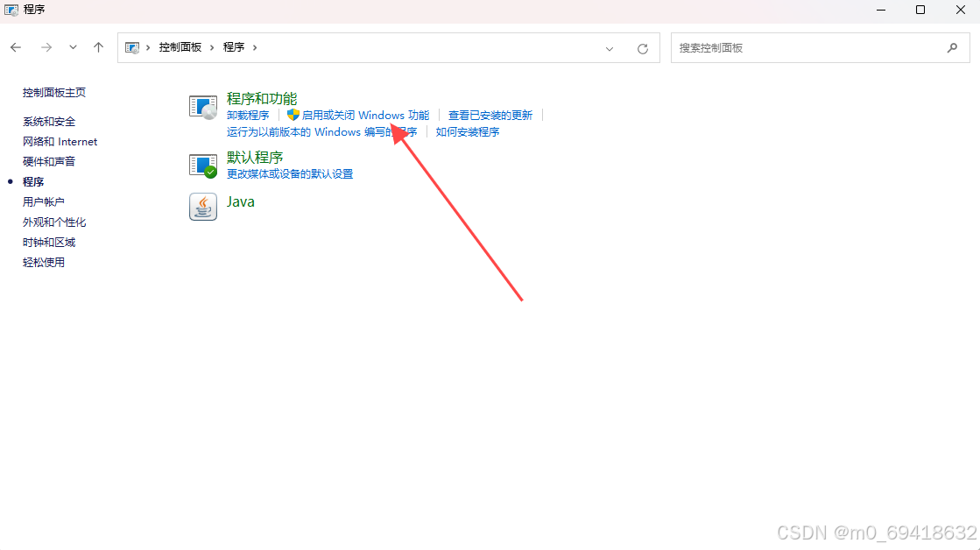Viewport: 980px width, 550px height.
Task: Open the 如何安装程序 link
Action: (468, 132)
